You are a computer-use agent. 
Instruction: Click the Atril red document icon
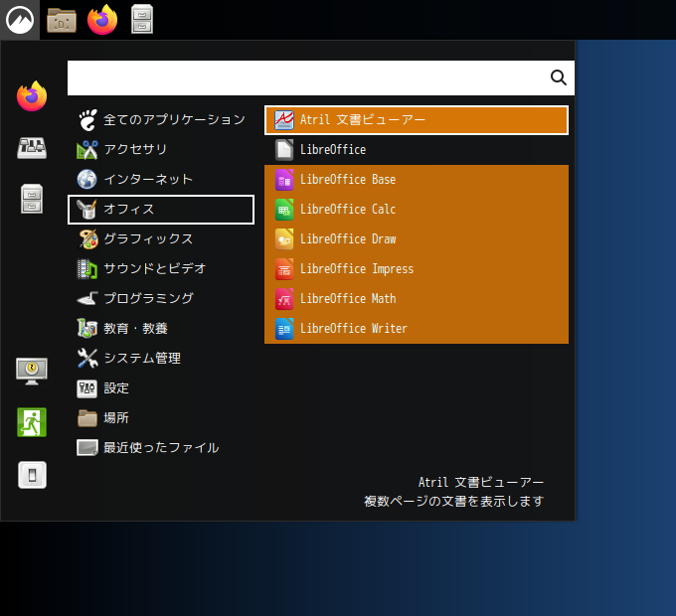tap(284, 120)
